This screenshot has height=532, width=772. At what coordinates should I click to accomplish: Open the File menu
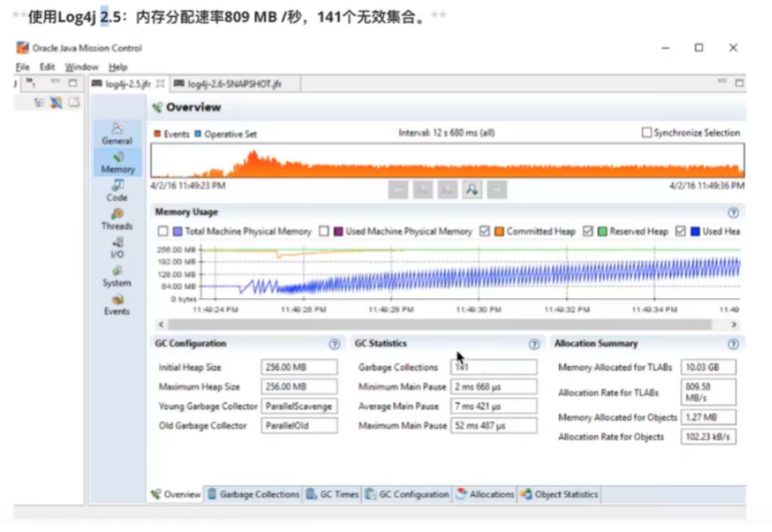coord(23,67)
